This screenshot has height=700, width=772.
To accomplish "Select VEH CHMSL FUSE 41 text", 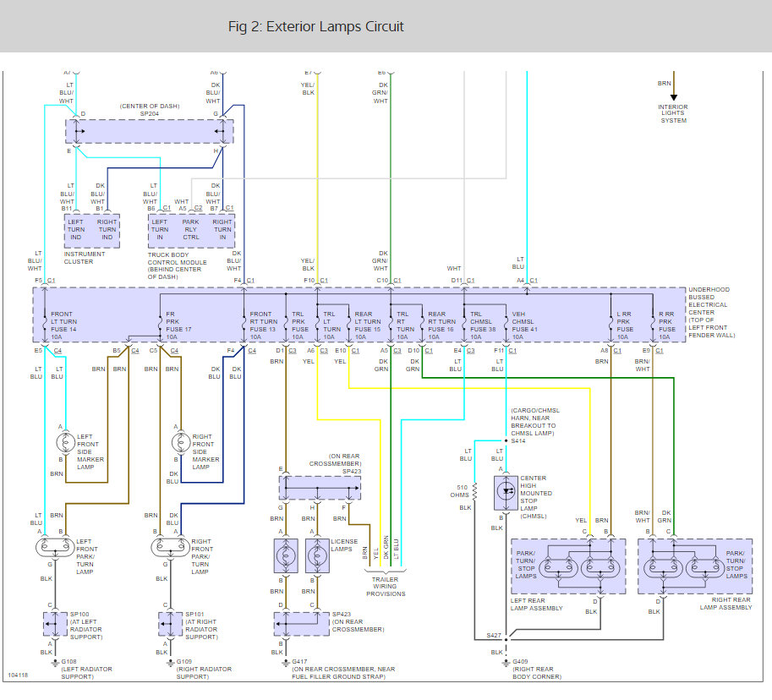I will point(525,325).
